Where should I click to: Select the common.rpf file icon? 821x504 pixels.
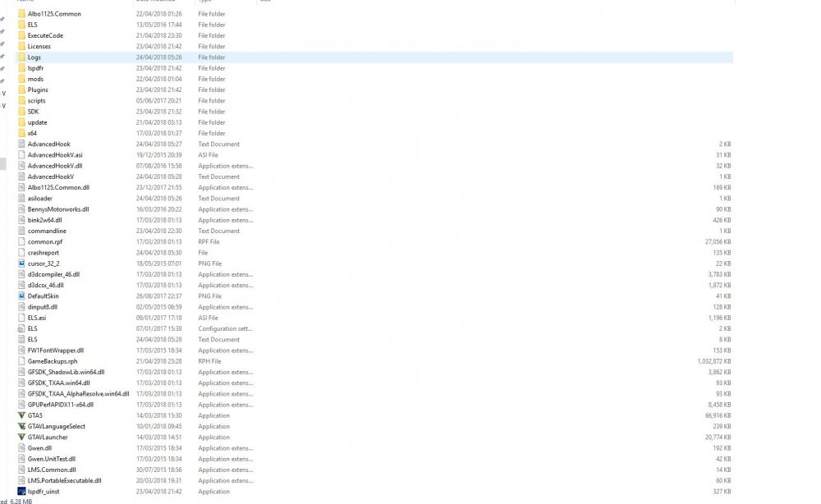pos(21,242)
